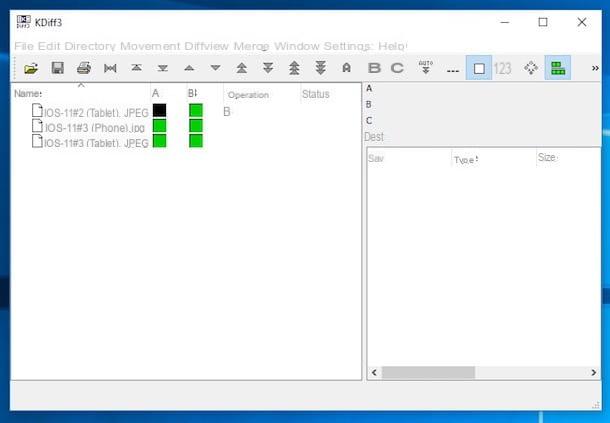This screenshot has height=423, width=610.
Task: Open the Movement menu
Action: click(x=150, y=46)
